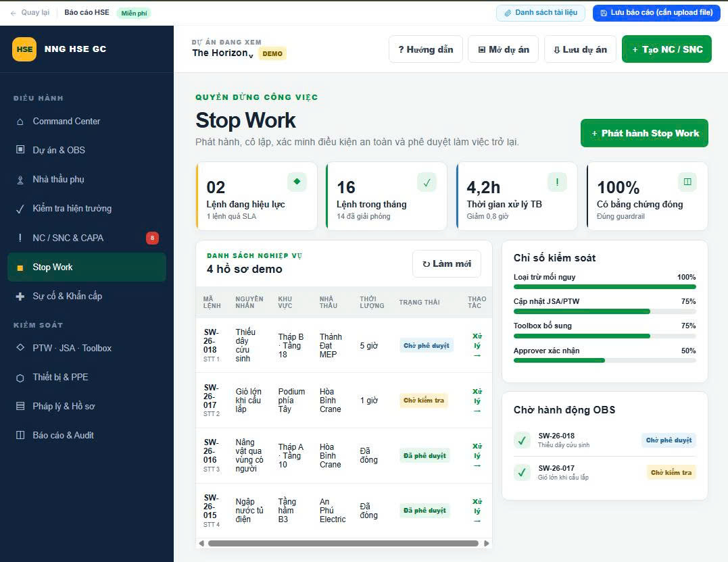
Task: Click Xử lý link for SW-26-016
Action: [477, 456]
